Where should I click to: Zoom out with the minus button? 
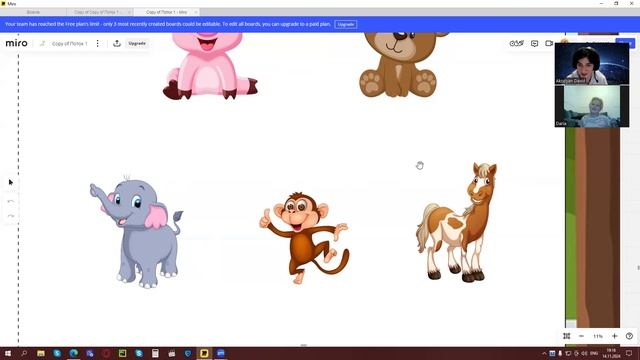[x=582, y=336]
